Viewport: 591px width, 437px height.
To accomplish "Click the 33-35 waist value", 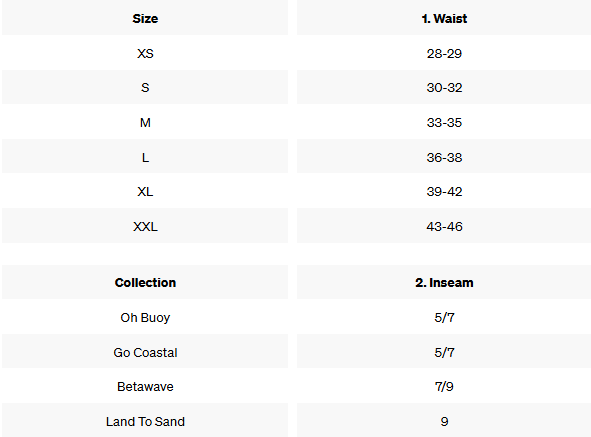I will pos(444,123).
